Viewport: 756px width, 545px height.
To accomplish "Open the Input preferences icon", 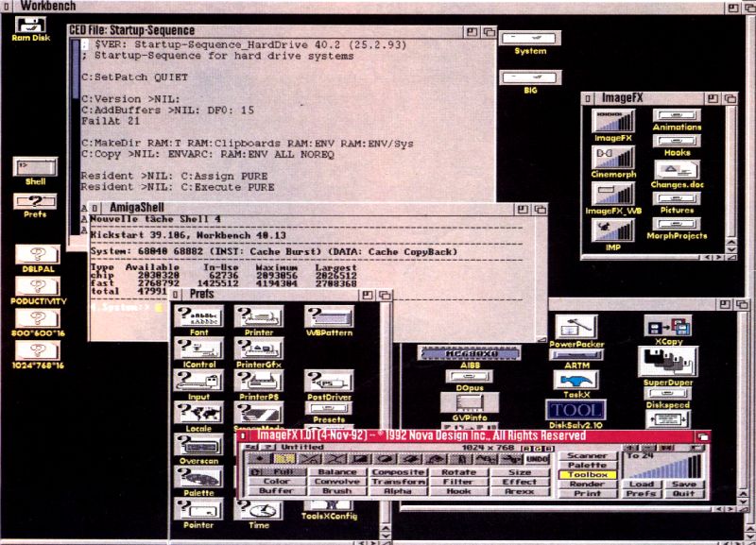I will tap(198, 381).
